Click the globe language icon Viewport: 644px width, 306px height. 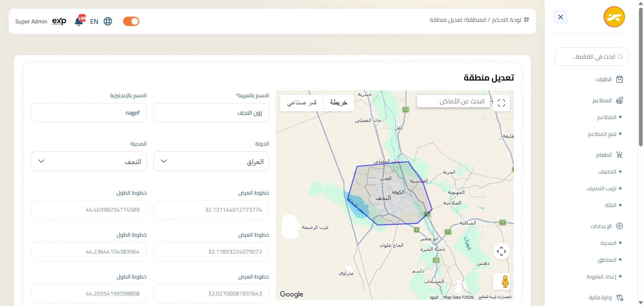pos(108,21)
